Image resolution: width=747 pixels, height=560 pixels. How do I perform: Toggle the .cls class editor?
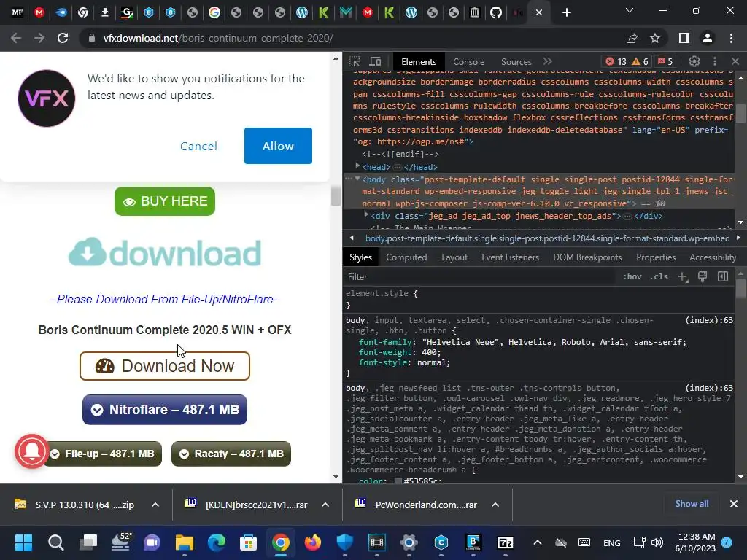point(659,276)
